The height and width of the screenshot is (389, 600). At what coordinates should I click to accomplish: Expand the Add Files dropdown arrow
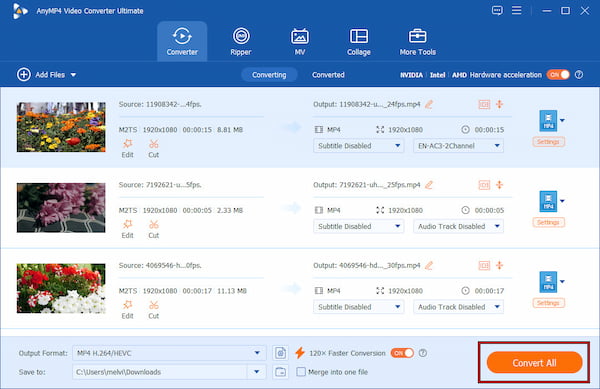point(73,75)
